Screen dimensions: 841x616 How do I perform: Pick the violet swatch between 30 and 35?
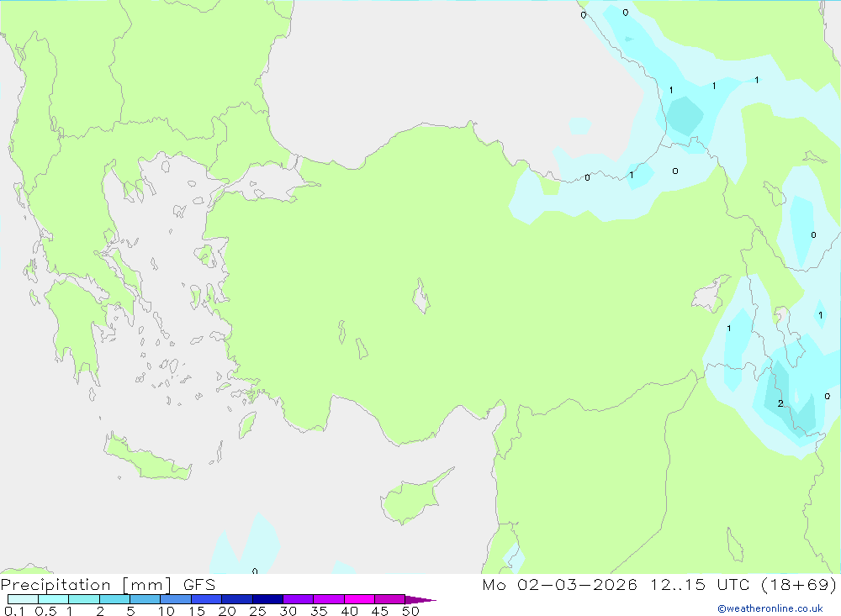(x=299, y=599)
